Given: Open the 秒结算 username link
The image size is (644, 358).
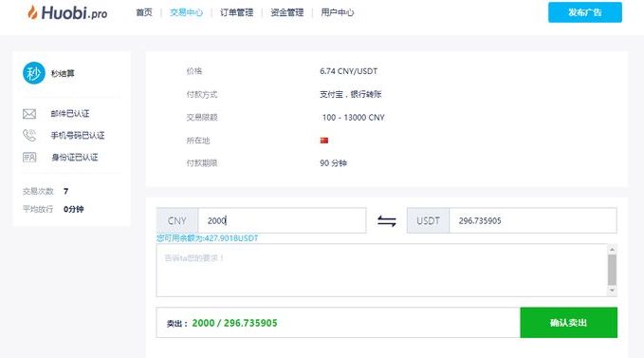Looking at the screenshot, I should [63, 73].
